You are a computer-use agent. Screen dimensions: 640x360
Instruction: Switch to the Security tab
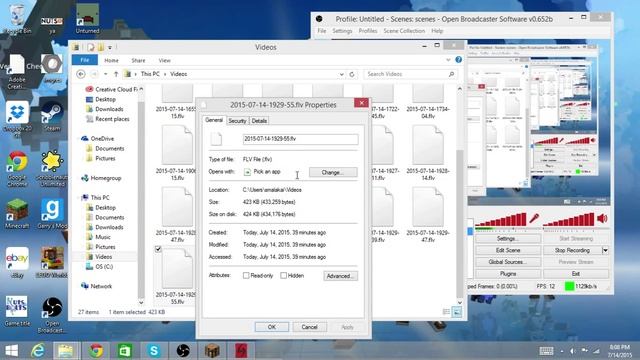pos(237,121)
